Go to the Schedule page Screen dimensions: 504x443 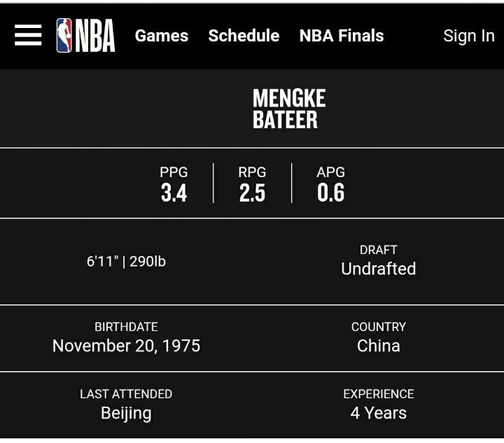pos(244,36)
